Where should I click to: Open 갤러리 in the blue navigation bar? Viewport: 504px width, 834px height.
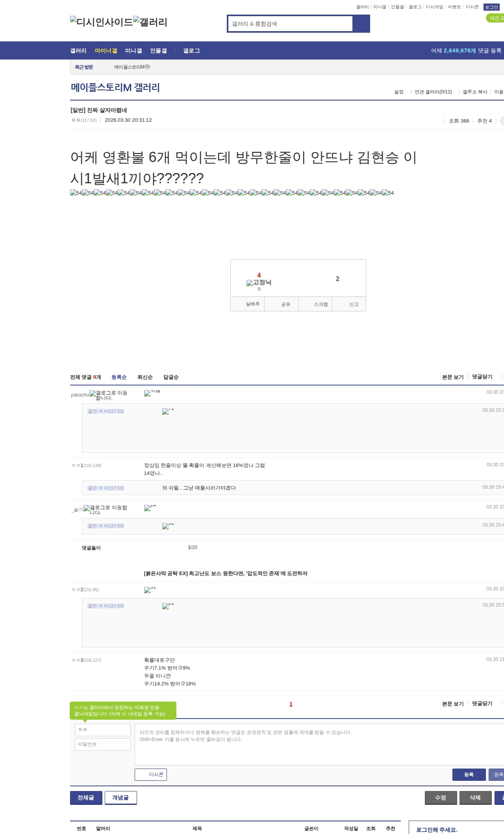pos(78,51)
